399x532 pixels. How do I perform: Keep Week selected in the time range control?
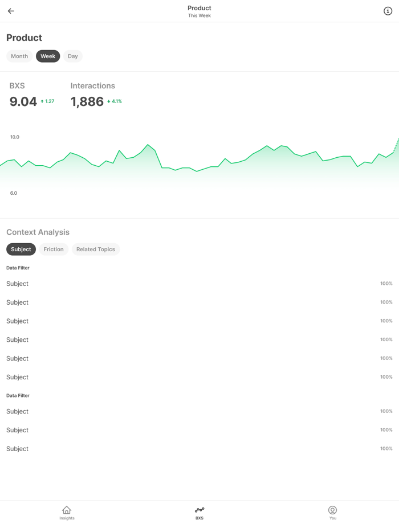tap(48, 56)
